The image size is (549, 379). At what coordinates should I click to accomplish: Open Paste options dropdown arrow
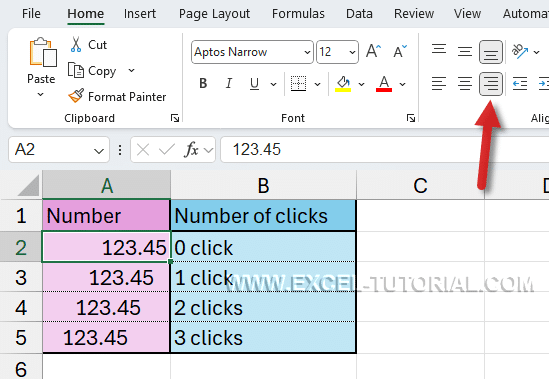[41, 94]
